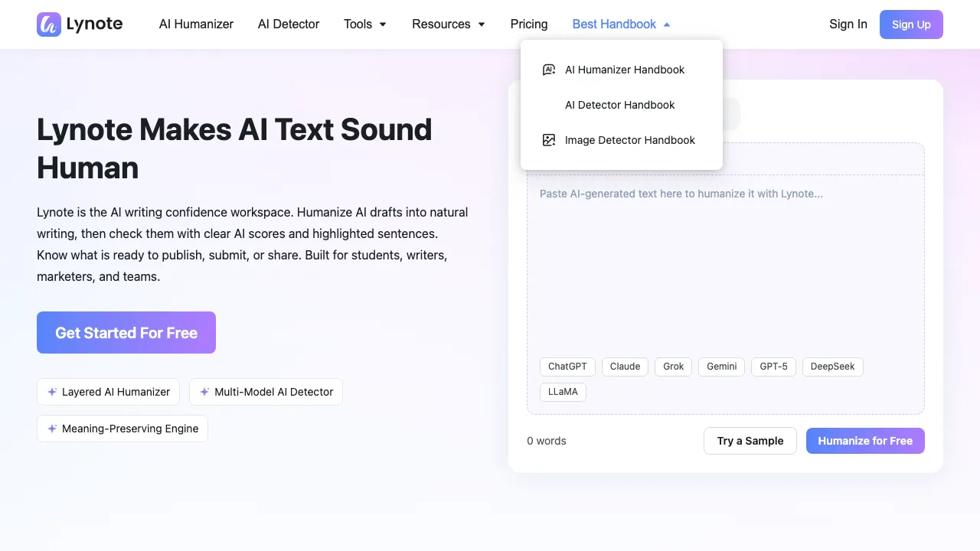Click Sign In link
The image size is (980, 551).
click(x=848, y=24)
